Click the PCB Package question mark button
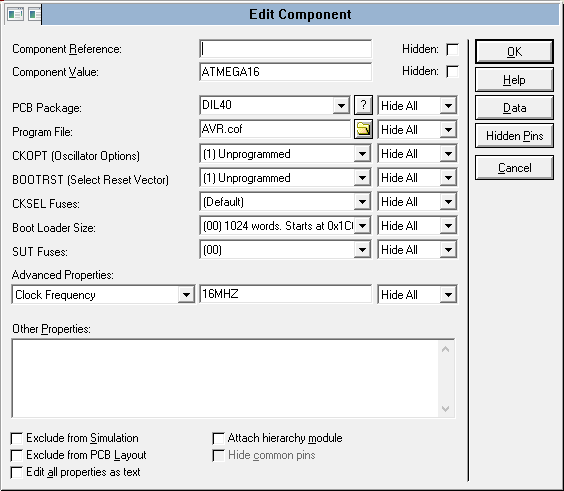Viewport: 564px width, 491px height. click(363, 105)
